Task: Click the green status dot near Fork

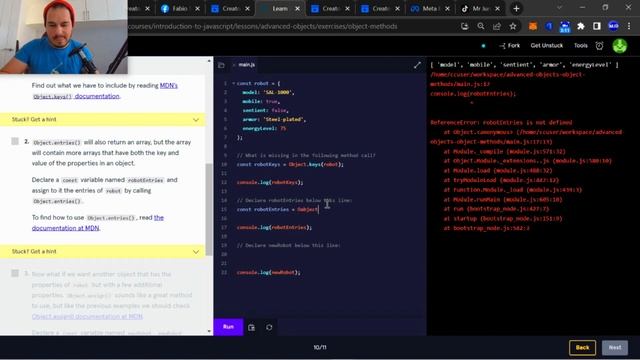Action: (483, 46)
